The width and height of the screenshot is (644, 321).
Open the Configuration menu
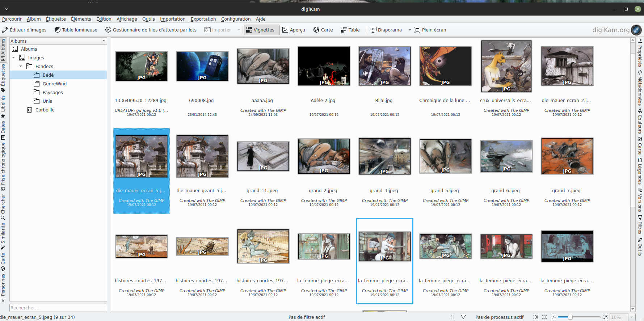(236, 19)
